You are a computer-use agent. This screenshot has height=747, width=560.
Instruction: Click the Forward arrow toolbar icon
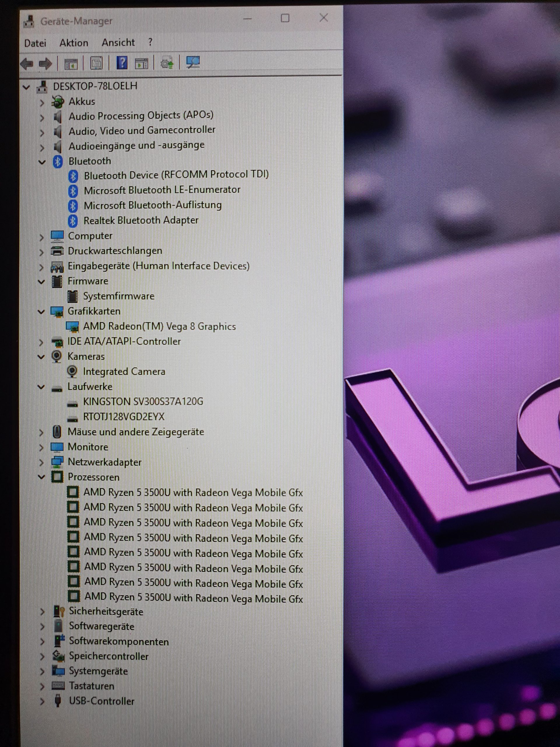(x=45, y=64)
